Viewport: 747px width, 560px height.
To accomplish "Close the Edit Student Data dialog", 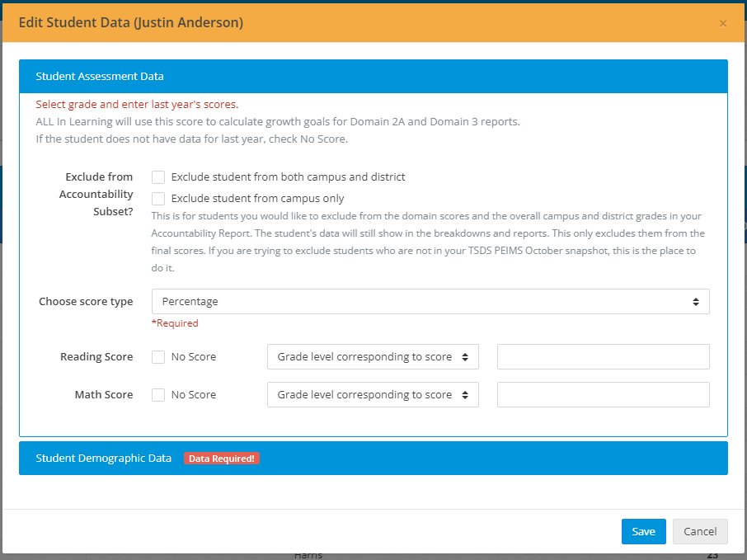I will [723, 23].
